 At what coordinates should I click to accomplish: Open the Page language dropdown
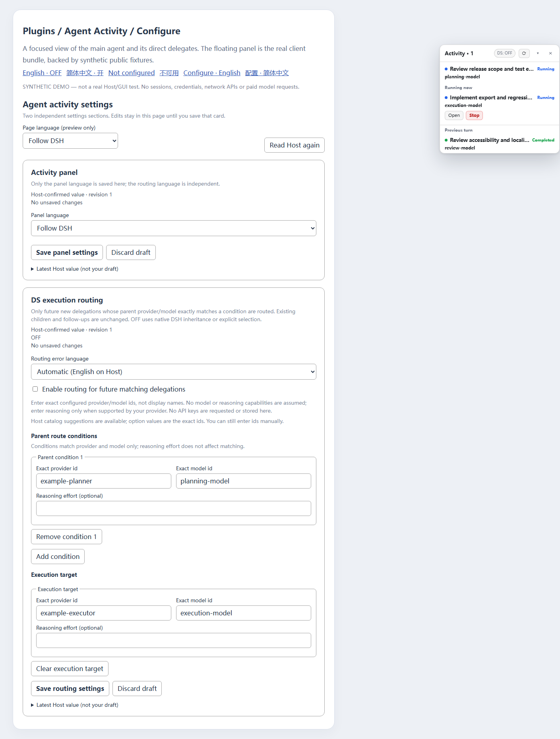coord(70,141)
